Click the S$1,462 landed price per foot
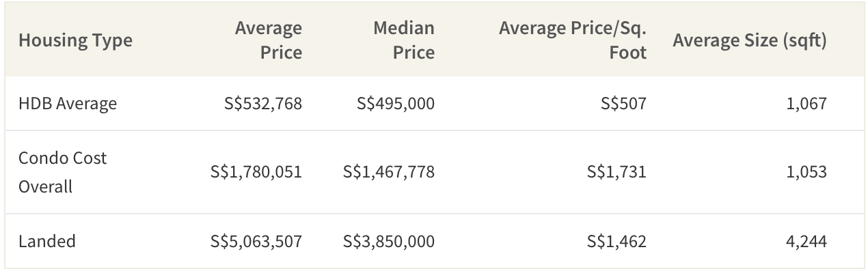 point(616,241)
